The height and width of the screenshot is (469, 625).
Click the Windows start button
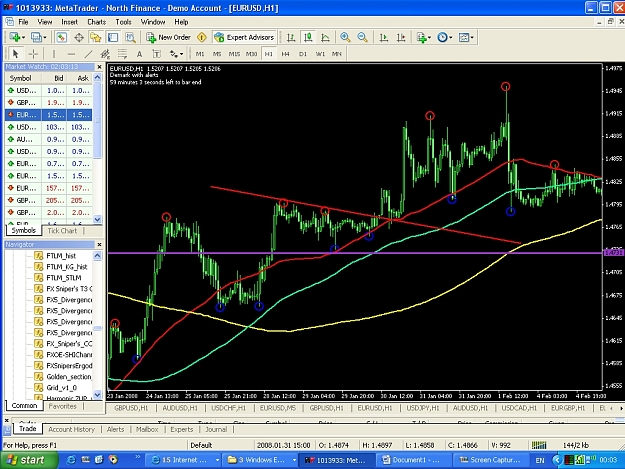[27, 460]
